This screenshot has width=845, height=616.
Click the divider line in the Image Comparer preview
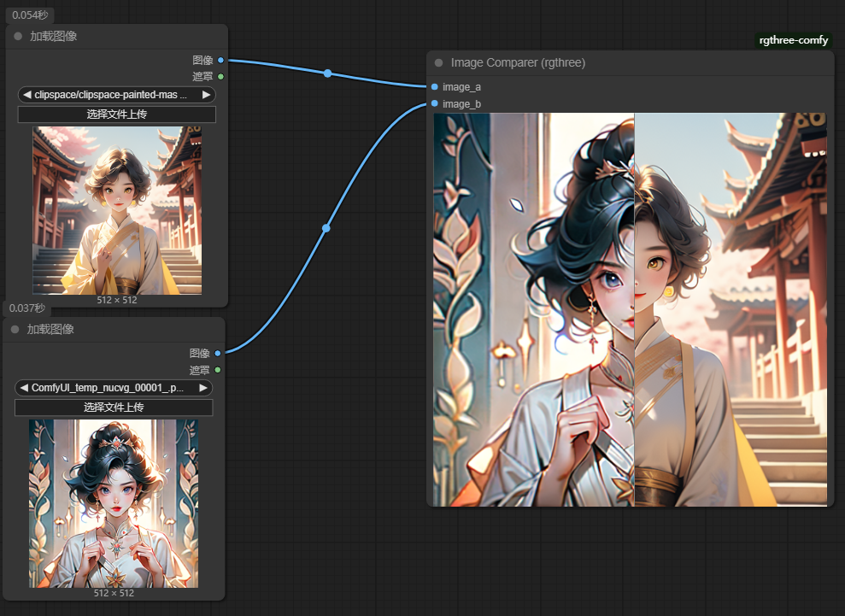click(x=634, y=309)
